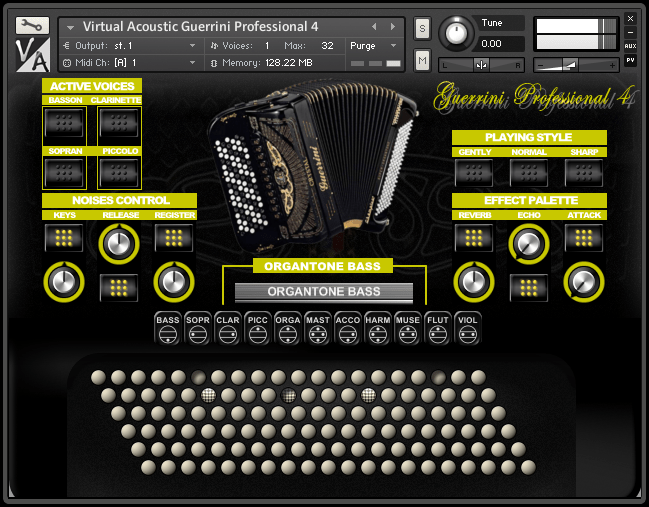Go to previous instrument with left arrow
Screen dimensions: 649x507
pos(374,26)
